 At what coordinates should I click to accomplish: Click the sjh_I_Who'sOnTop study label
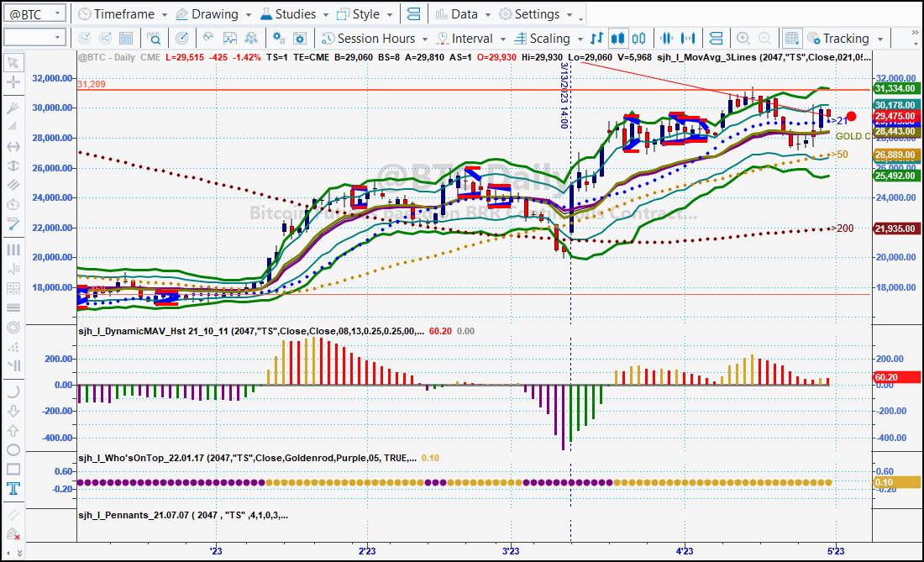(x=248, y=458)
